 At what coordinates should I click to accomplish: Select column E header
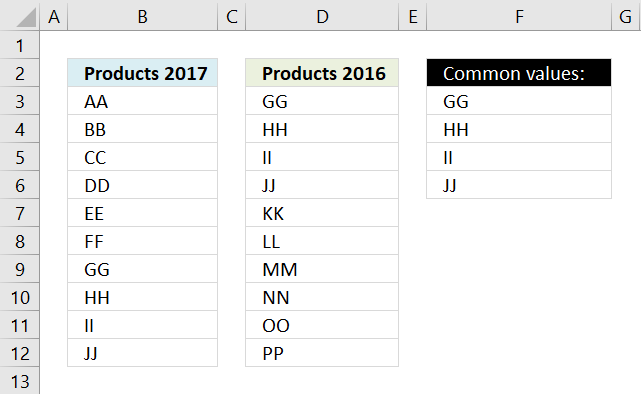tap(412, 16)
